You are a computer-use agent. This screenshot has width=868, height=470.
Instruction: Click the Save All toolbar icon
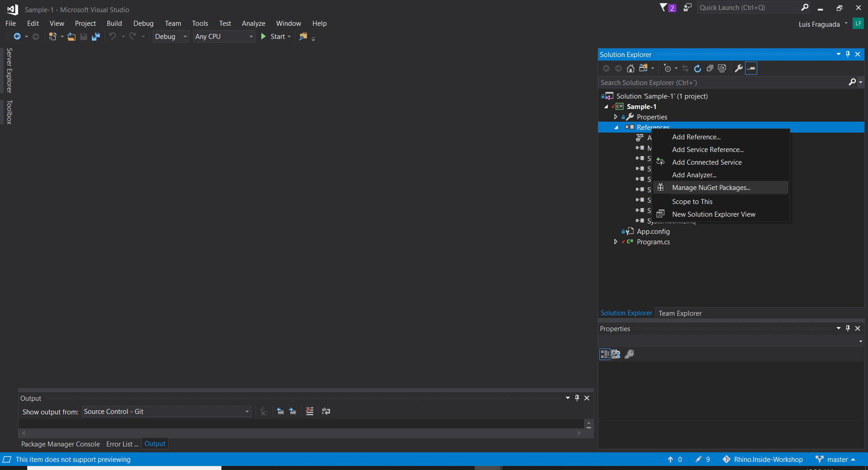96,37
